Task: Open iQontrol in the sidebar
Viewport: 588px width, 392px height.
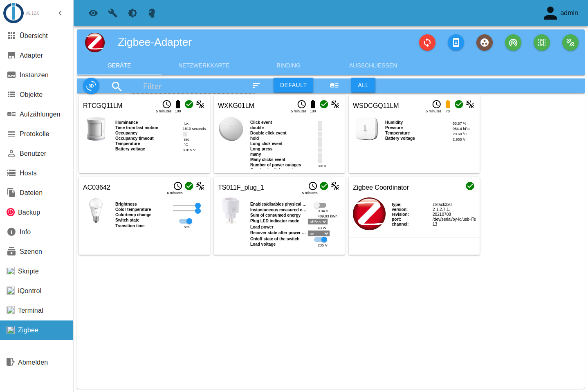Action: 37,291
